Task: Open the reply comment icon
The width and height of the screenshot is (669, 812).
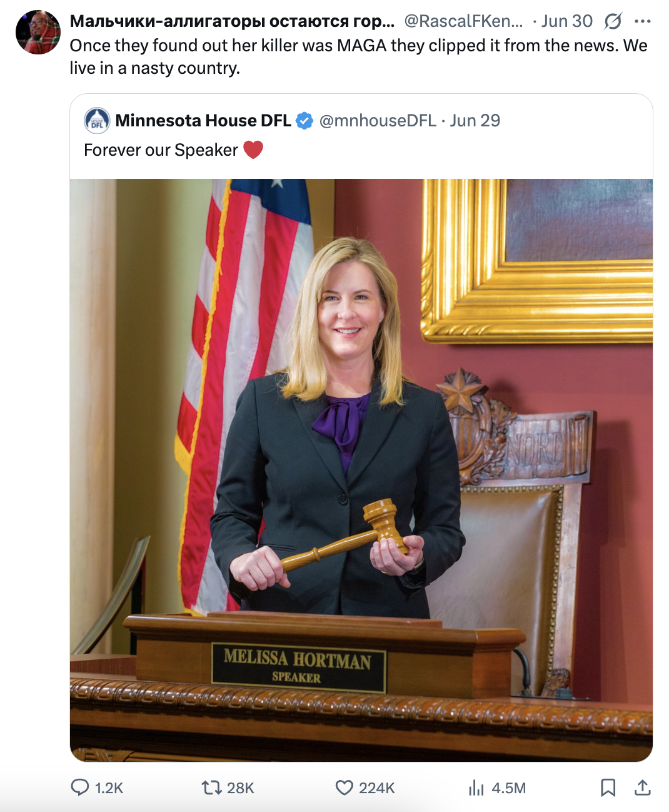Action: [80, 787]
